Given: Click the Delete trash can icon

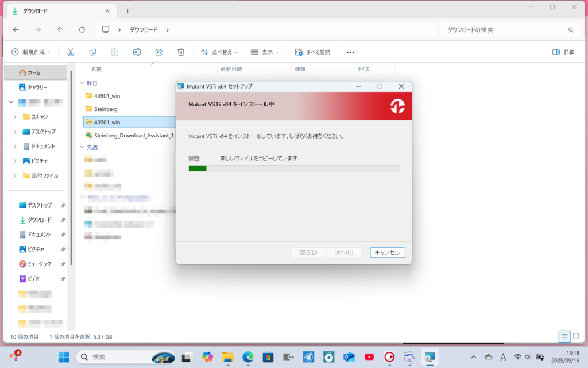Looking at the screenshot, I should tap(181, 52).
